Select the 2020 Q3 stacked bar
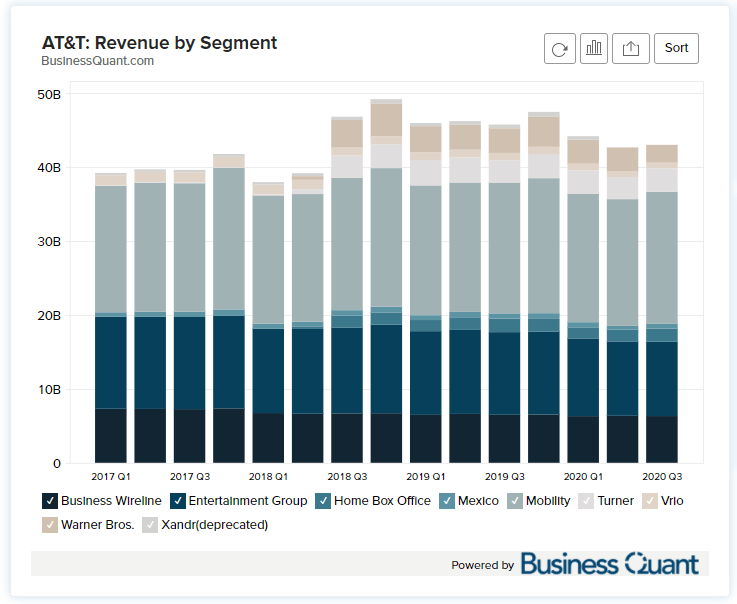This screenshot has height=604, width=737. point(662,304)
